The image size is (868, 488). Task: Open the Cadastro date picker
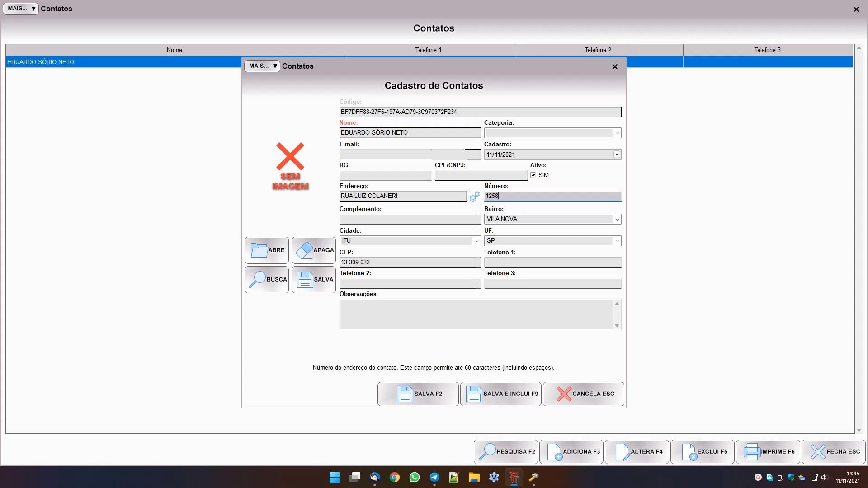[616, 155]
